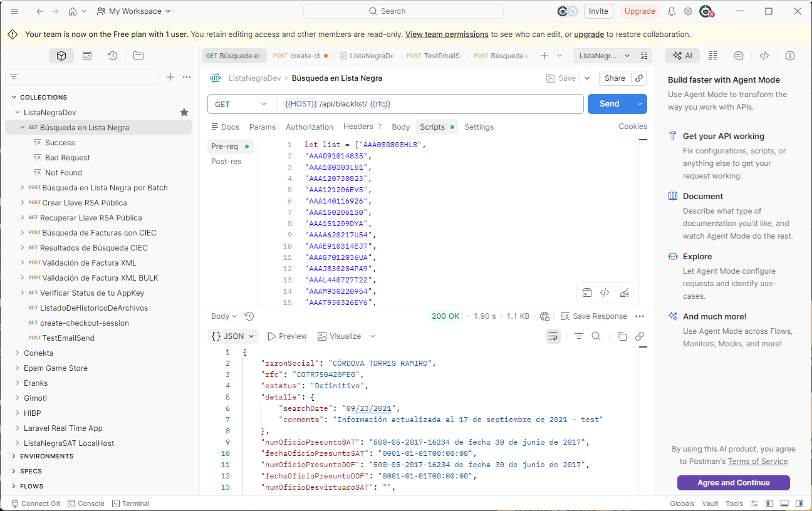Open the View team permissions link
812x511 pixels.
(447, 34)
